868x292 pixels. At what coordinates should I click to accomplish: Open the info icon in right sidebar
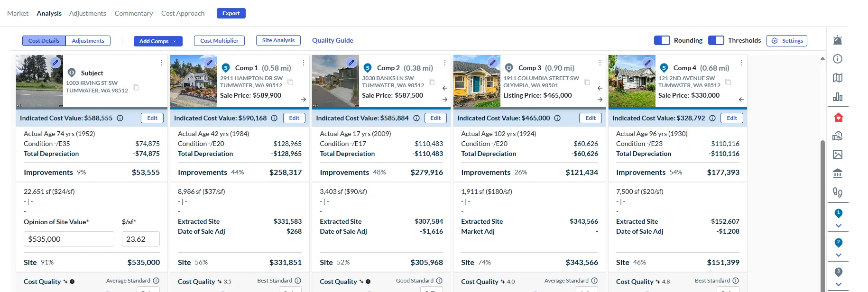pos(838,59)
